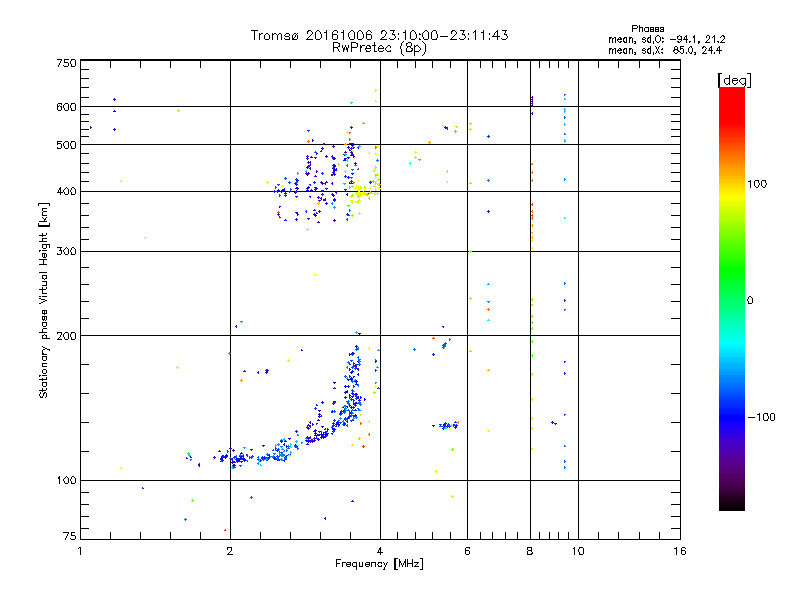Click the '[deg]' colorbar unit label
Viewport: 800px width, 600px height.
coord(734,80)
